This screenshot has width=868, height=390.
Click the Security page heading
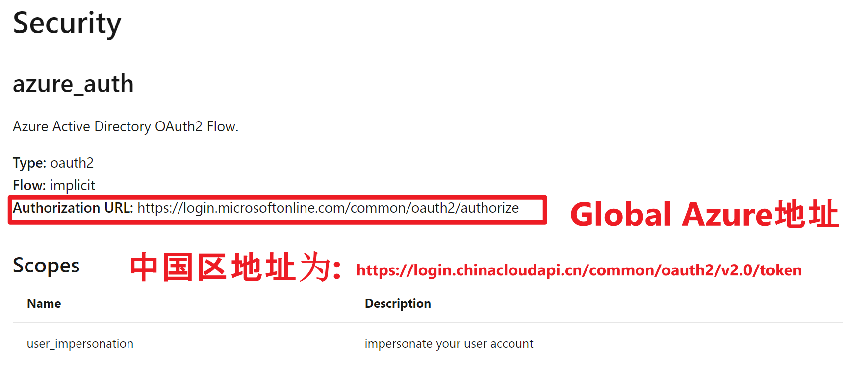(x=67, y=24)
